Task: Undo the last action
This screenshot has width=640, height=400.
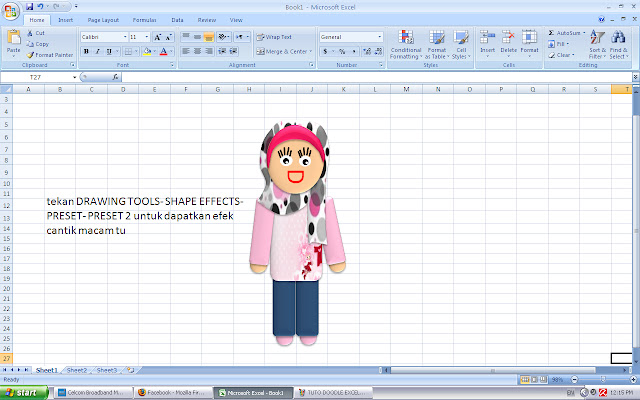Action: [40, 7]
